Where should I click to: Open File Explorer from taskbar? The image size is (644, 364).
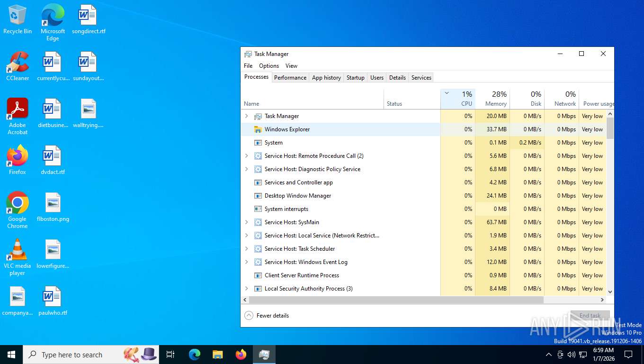[x=218, y=355]
